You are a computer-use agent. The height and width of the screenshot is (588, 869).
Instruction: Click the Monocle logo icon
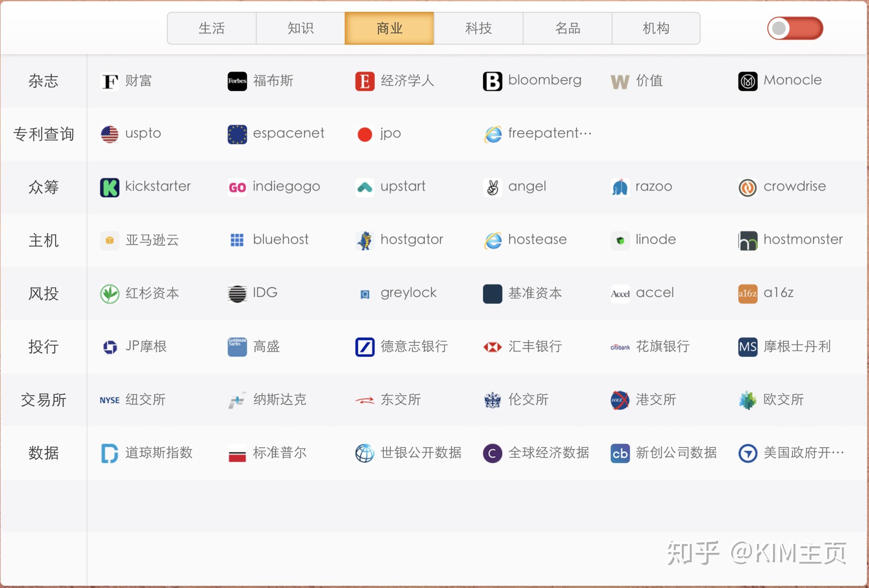[748, 81]
